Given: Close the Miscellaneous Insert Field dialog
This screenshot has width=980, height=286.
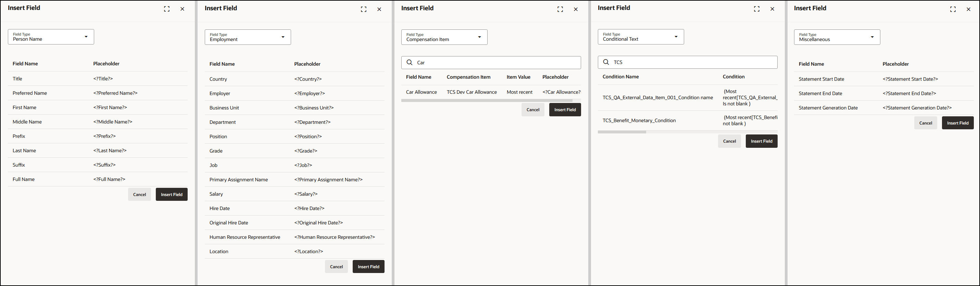Looking at the screenshot, I should 969,10.
